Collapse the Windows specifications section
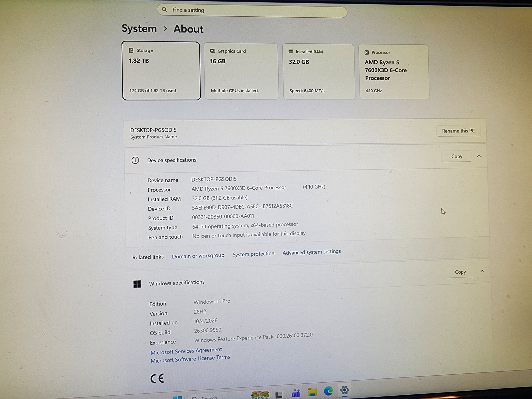Screen dimensions: 532x399 pos(482,271)
